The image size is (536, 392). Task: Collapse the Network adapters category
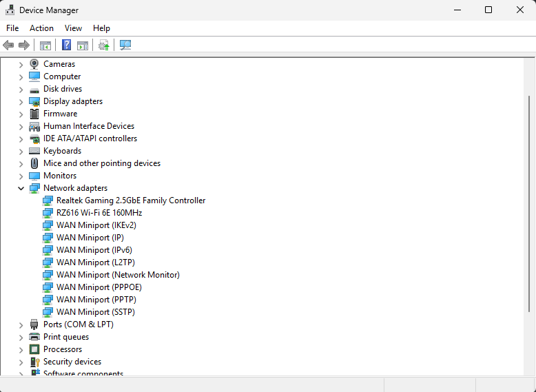(21, 188)
